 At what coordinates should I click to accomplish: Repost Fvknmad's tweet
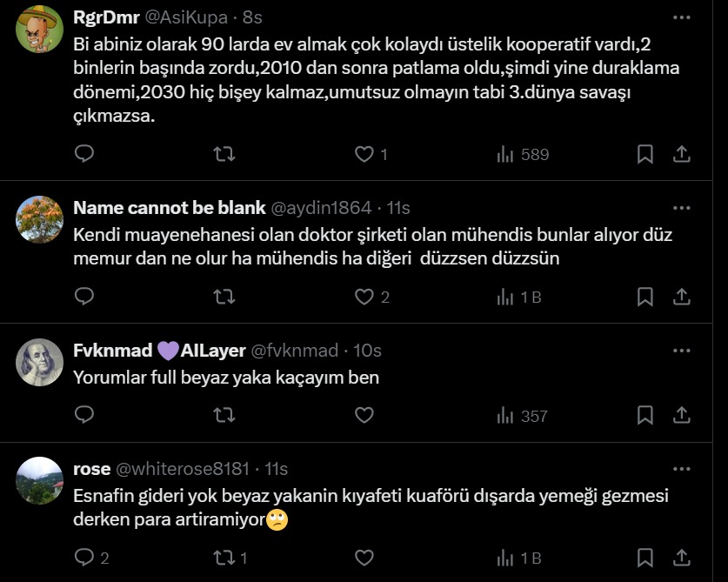[224, 416]
